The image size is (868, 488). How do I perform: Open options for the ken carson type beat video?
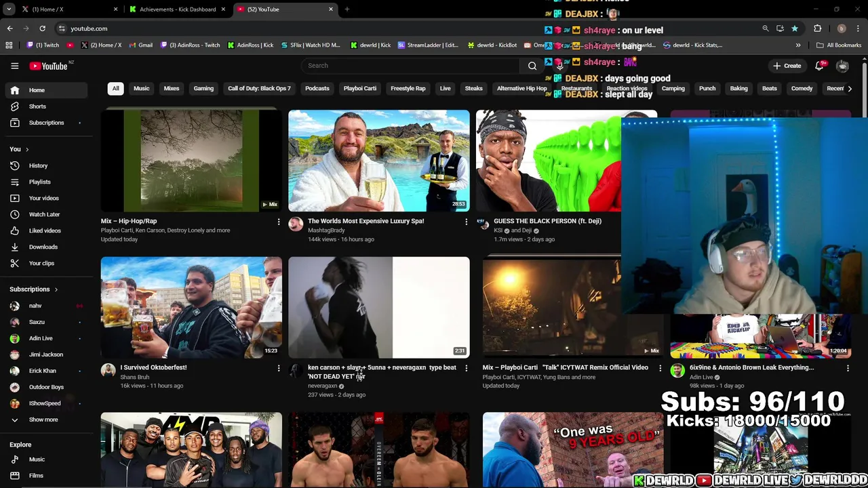point(466,368)
